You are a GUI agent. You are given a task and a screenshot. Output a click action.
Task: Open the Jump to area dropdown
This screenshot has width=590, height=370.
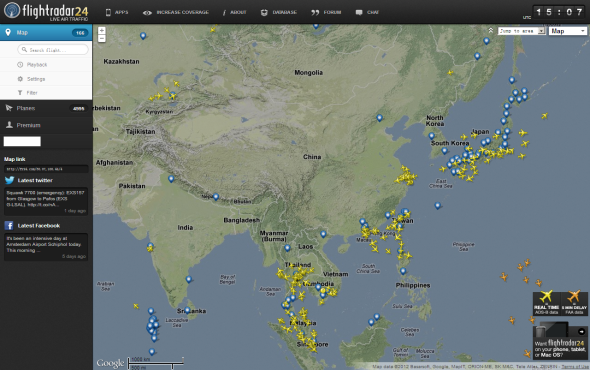(x=522, y=31)
